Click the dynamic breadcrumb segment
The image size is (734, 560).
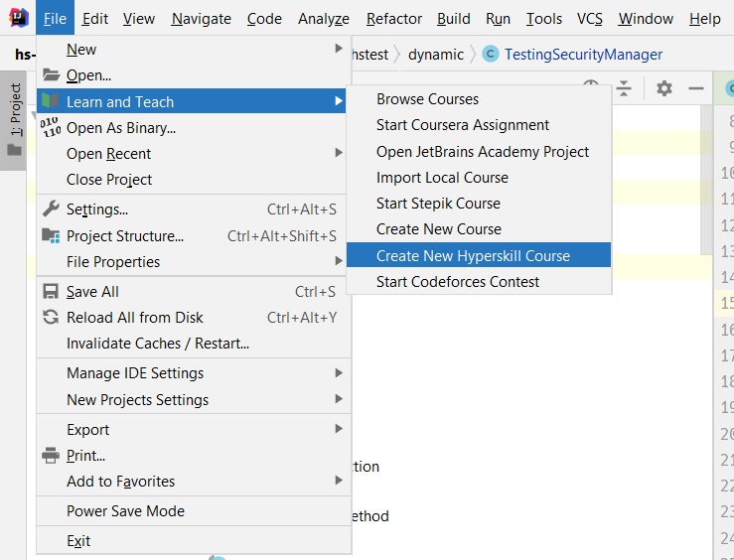coord(435,55)
